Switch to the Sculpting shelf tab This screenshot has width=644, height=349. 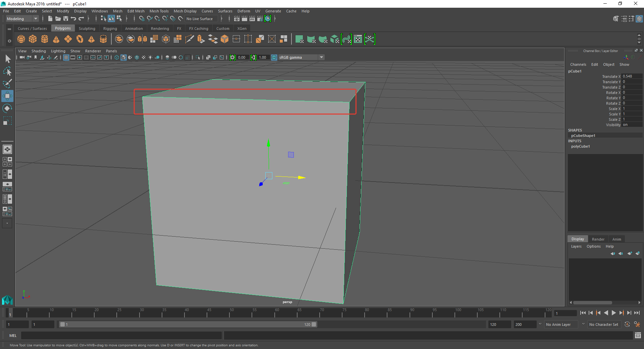pos(87,29)
